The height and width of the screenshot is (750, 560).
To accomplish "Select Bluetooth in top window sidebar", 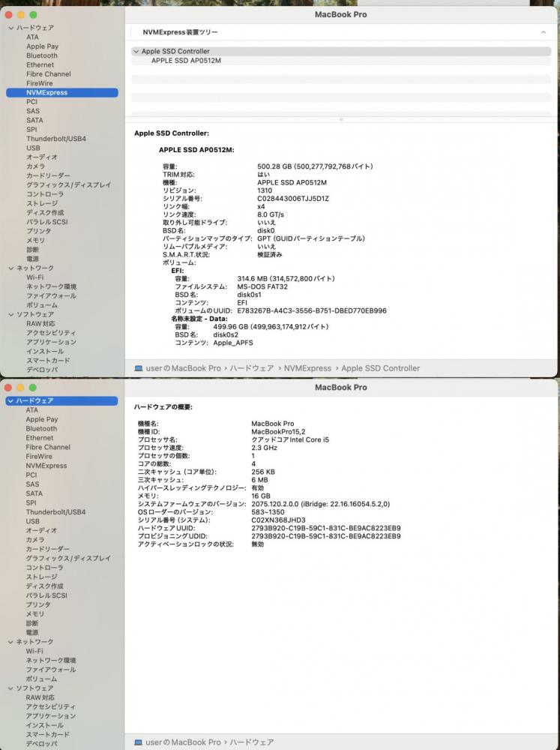I will coord(41,55).
